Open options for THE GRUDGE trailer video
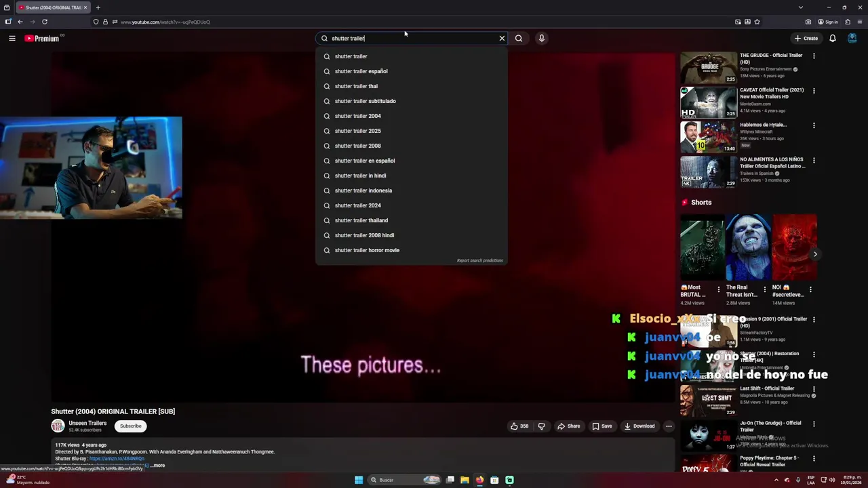The width and height of the screenshot is (868, 488). pos(814,56)
